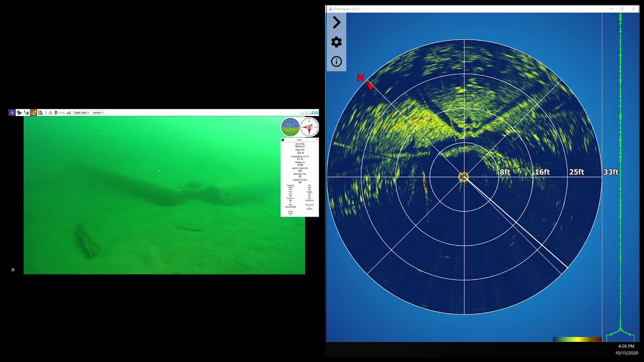Click the Lights 1 level value 100
The image size is (644, 362).
pyautogui.click(x=300, y=171)
